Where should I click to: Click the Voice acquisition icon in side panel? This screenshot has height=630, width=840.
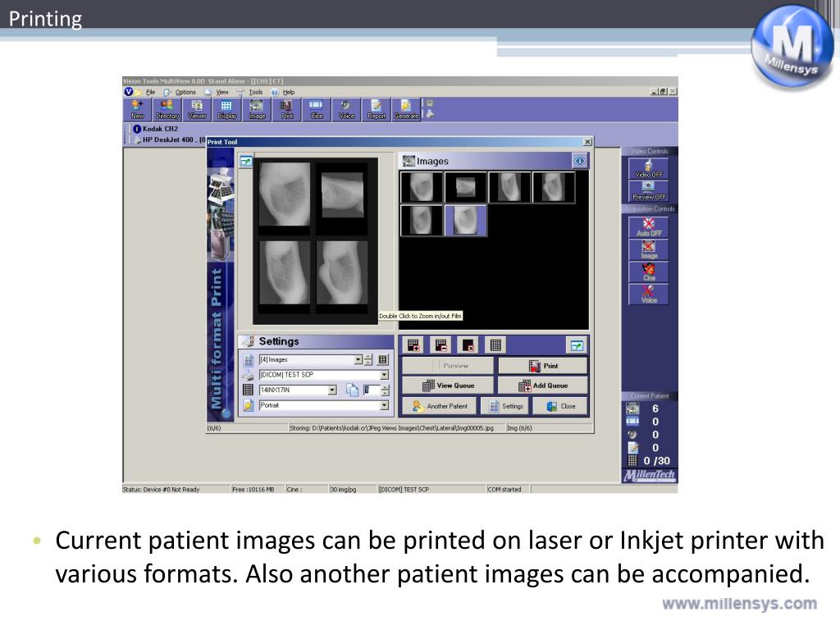point(648,294)
